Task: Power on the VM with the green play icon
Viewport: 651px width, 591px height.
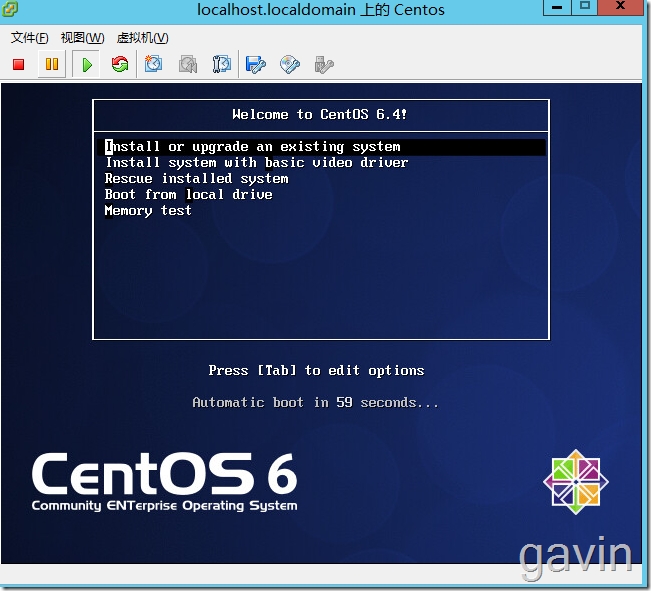Action: 86,64
